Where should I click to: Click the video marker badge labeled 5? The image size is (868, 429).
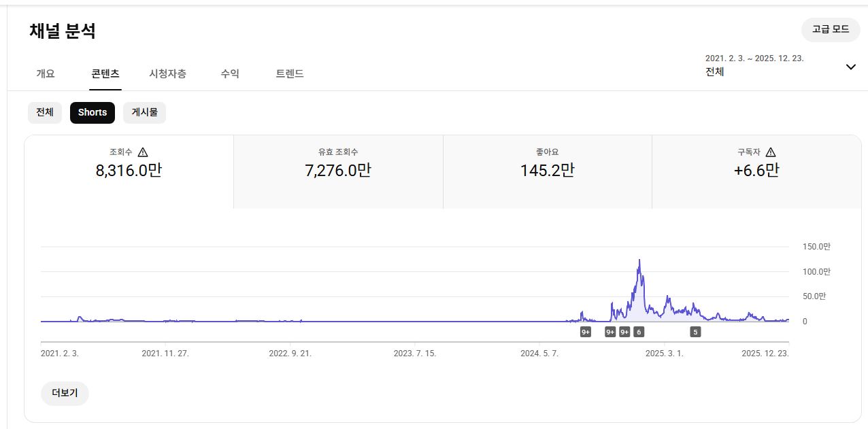695,332
